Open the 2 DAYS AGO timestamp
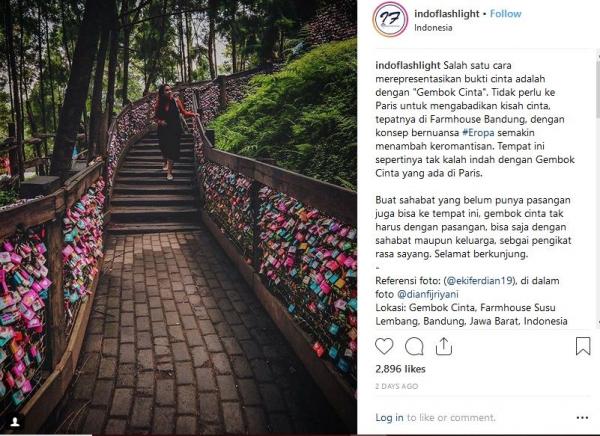 (x=396, y=386)
